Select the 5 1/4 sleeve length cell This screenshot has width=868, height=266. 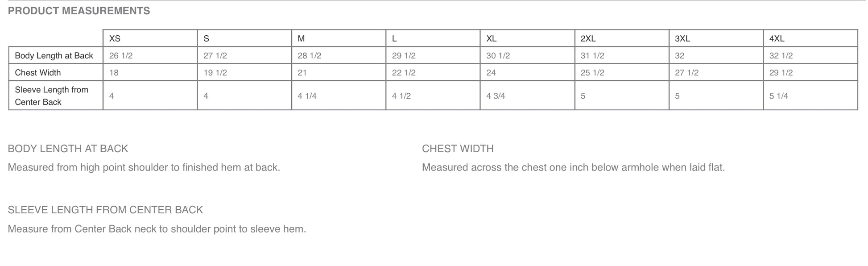[778, 96]
